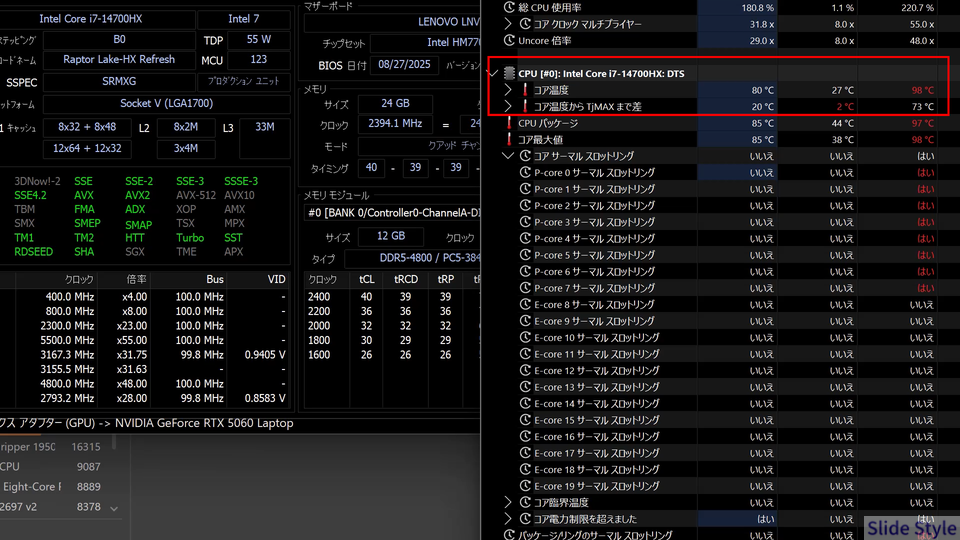
Task: Expand the コア クロック マルチプライヤー row
Action: (508, 24)
